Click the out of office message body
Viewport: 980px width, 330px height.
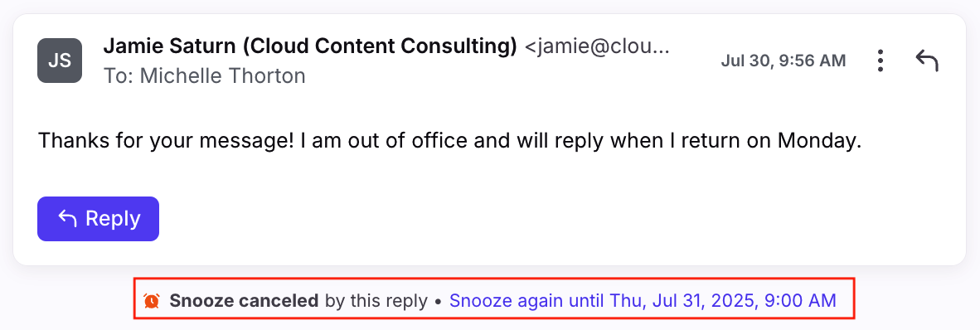pos(450,141)
